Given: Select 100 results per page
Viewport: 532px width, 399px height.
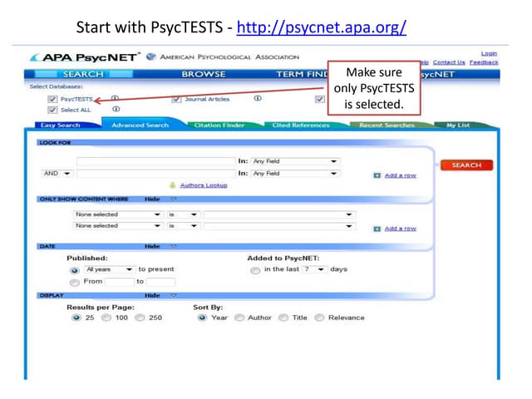Looking at the screenshot, I should pos(106,318).
